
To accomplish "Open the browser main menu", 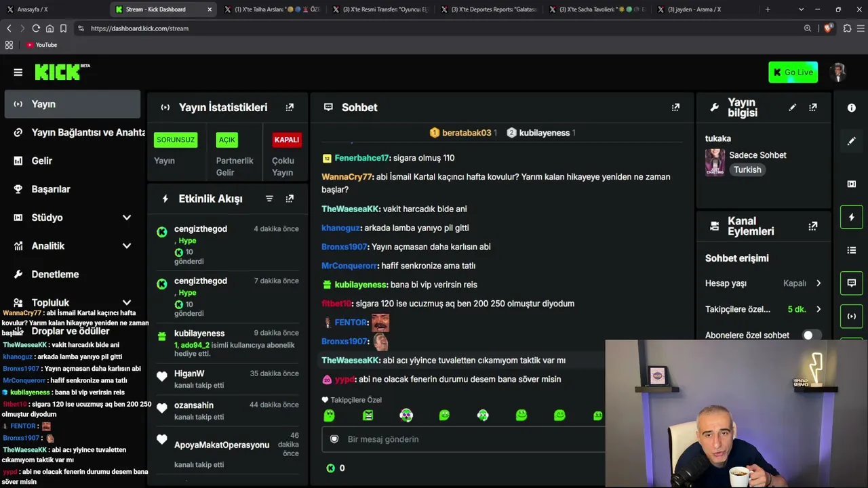I will pos(861,28).
